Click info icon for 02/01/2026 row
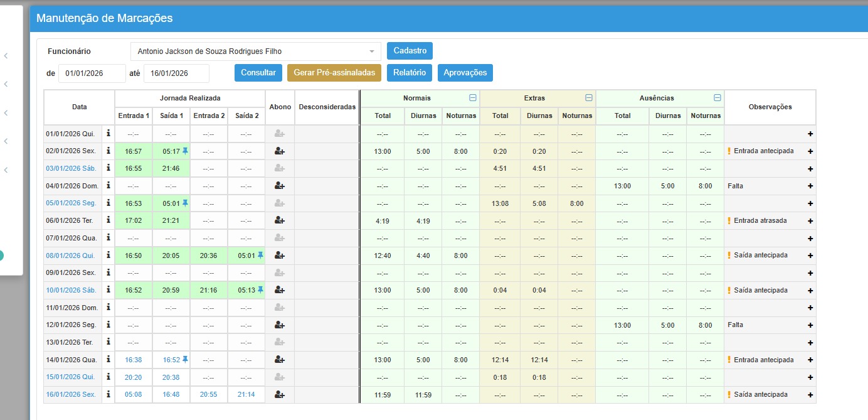This screenshot has width=868, height=420. point(109,151)
